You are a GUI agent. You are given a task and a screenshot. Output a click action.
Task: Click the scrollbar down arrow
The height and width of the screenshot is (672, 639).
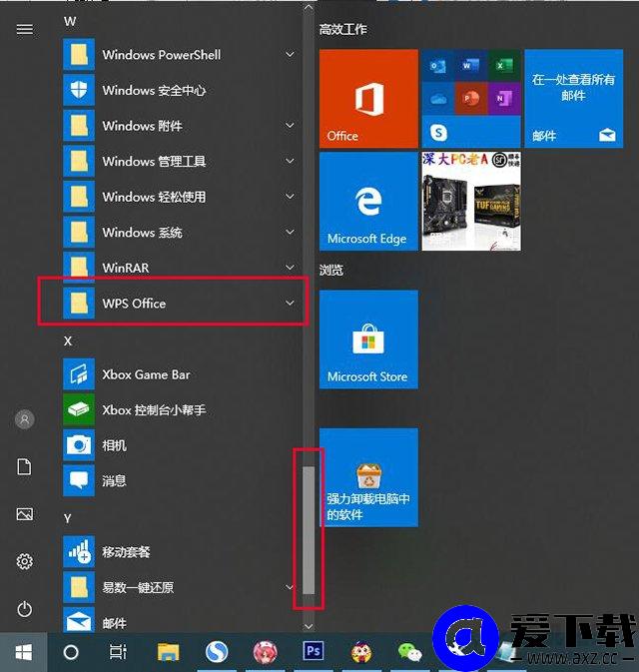[309, 626]
